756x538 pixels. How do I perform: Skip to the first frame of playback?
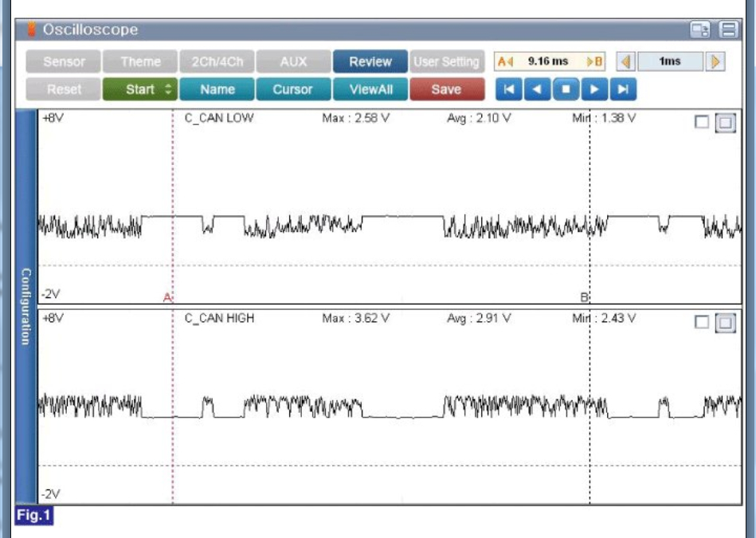point(509,89)
